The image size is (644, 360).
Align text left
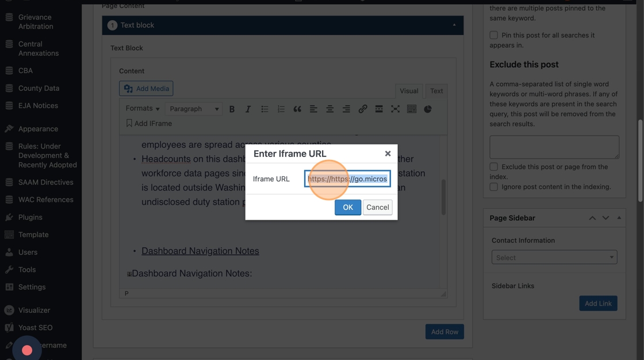(313, 109)
